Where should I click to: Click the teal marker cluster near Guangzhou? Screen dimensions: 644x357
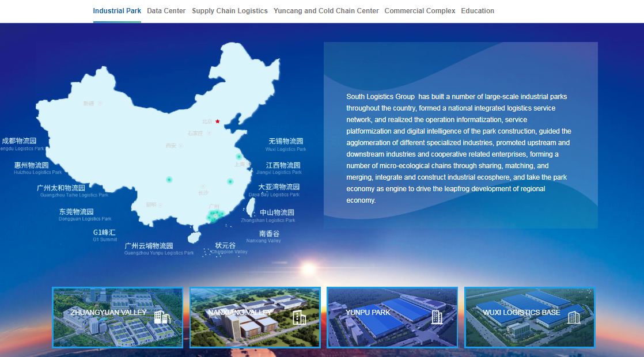(x=215, y=217)
